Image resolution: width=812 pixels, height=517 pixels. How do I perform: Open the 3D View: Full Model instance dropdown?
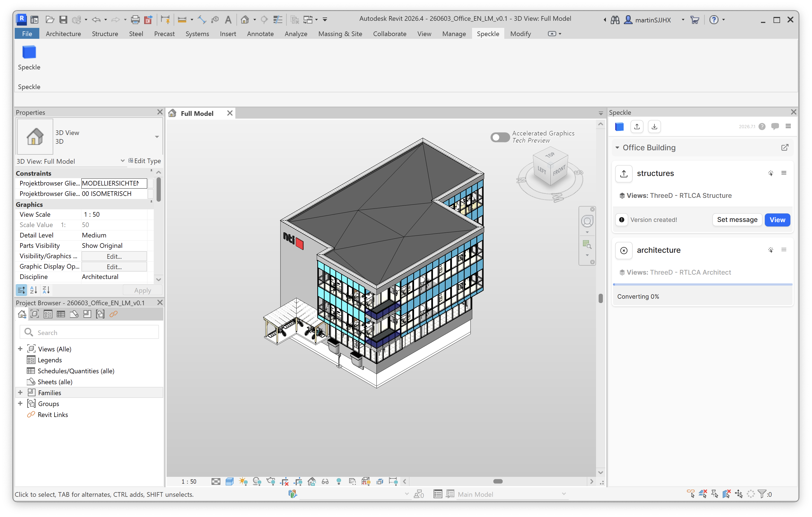coord(122,161)
